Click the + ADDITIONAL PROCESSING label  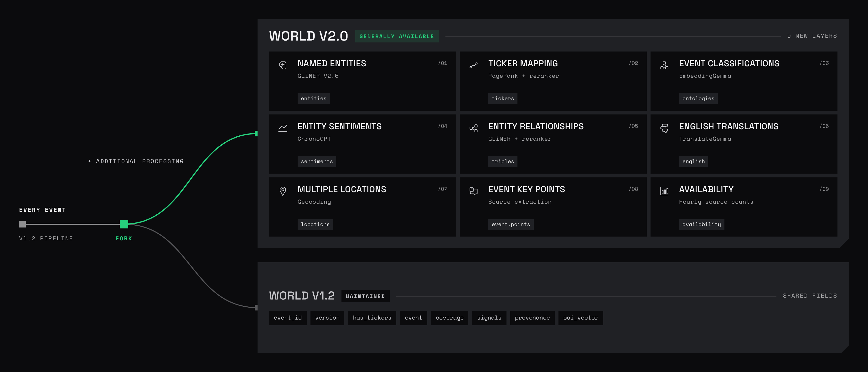136,161
